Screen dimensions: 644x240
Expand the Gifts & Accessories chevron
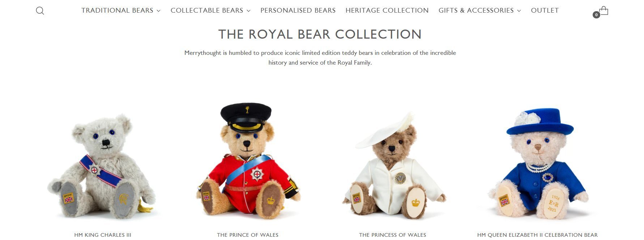click(519, 11)
